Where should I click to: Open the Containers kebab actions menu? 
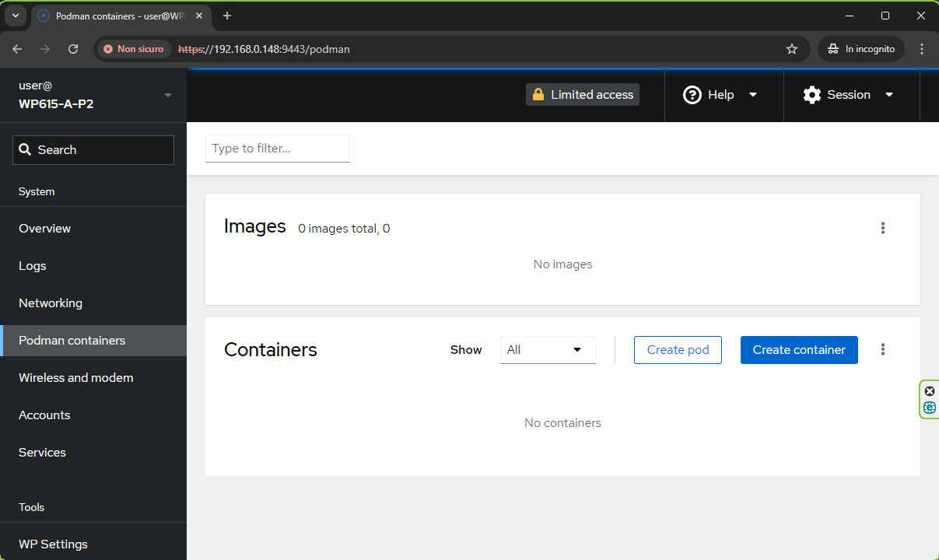(882, 350)
